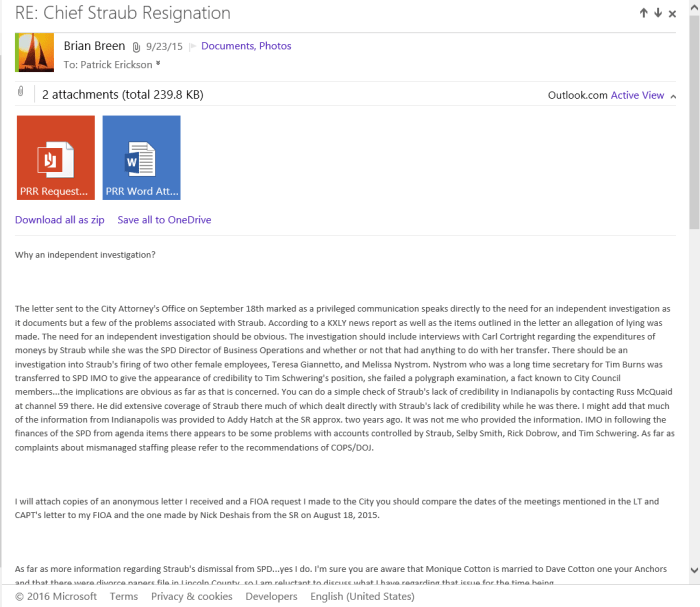Change language English (United States)
The image size is (700, 607).
[x=362, y=597]
